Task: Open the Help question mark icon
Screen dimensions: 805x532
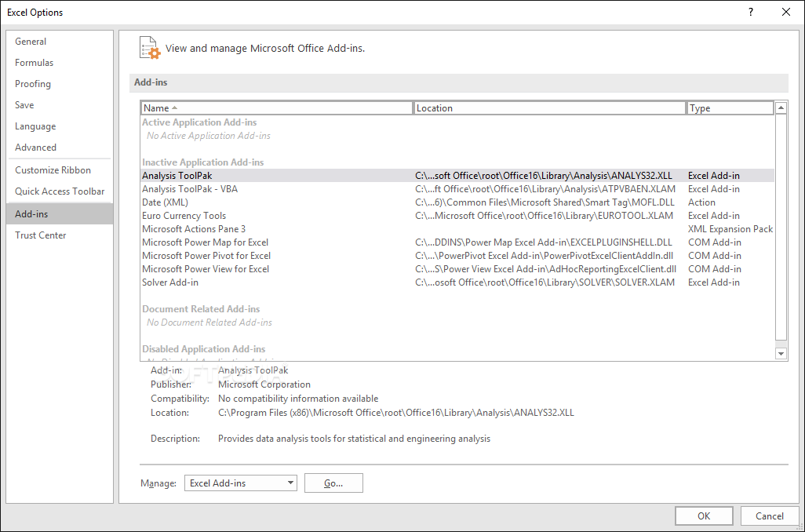Action: coord(751,12)
